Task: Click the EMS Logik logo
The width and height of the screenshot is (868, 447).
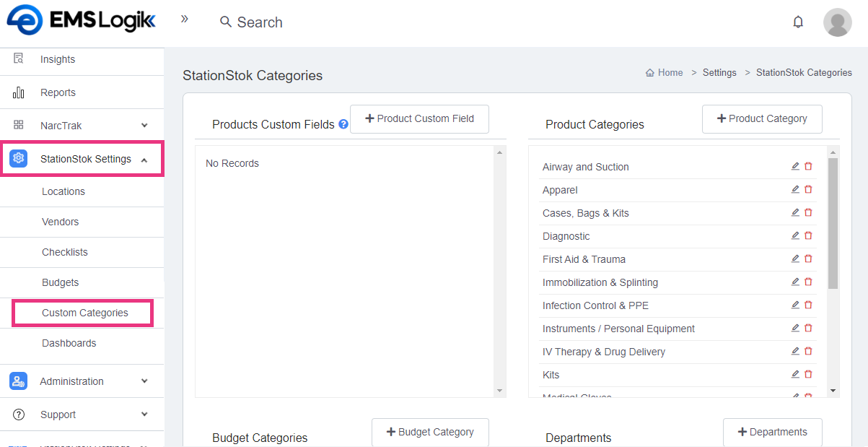Action: (81, 20)
